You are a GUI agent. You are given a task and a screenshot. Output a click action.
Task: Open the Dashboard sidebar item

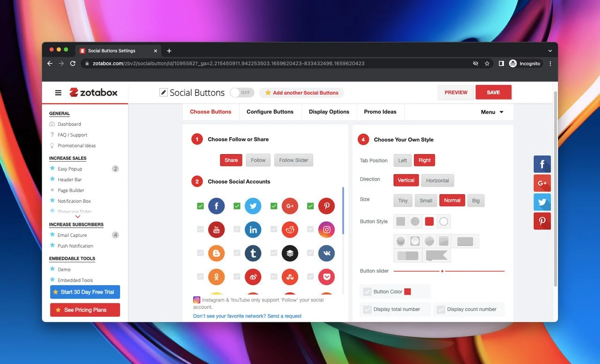click(69, 124)
